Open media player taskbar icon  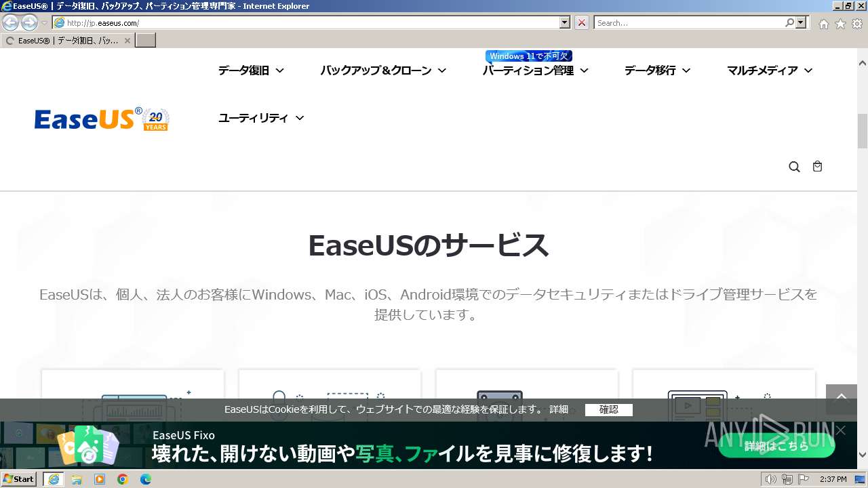(100, 479)
